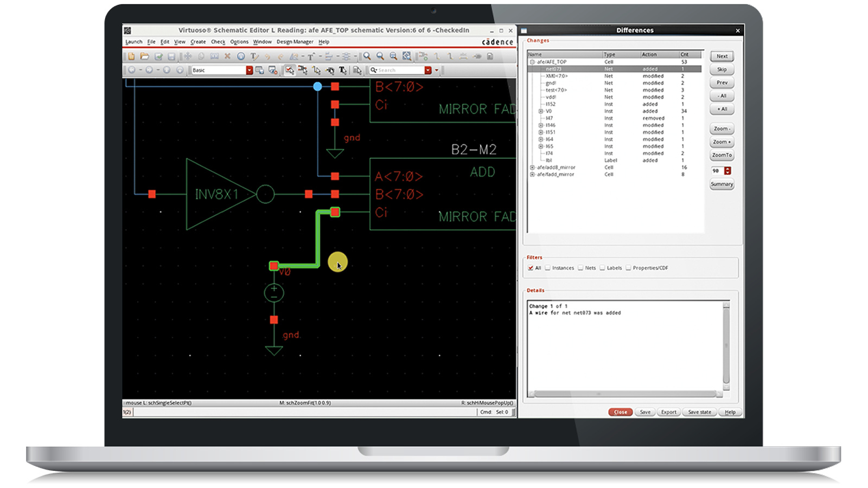Expand the I64 instance tree node
This screenshot has width=868, height=488.
(541, 139)
